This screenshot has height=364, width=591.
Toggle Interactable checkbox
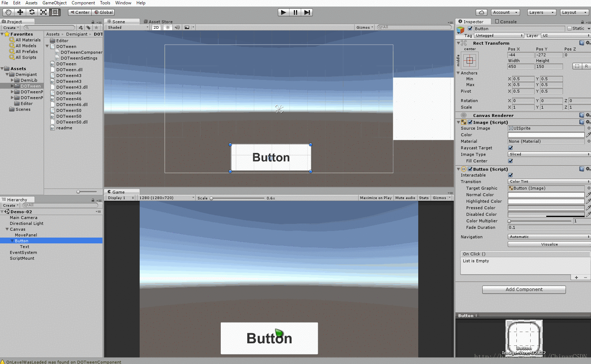[510, 175]
